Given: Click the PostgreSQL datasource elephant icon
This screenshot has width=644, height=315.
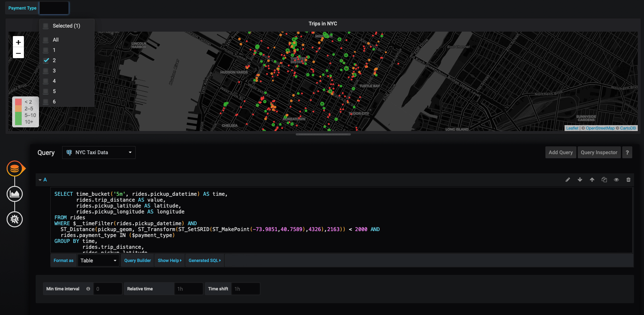Looking at the screenshot, I should point(69,152).
